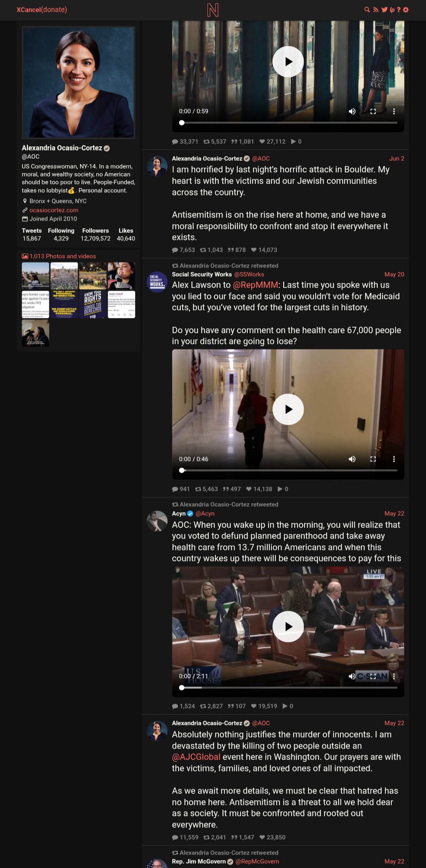
Task: Open the question mark help icon
Action: [399, 9]
